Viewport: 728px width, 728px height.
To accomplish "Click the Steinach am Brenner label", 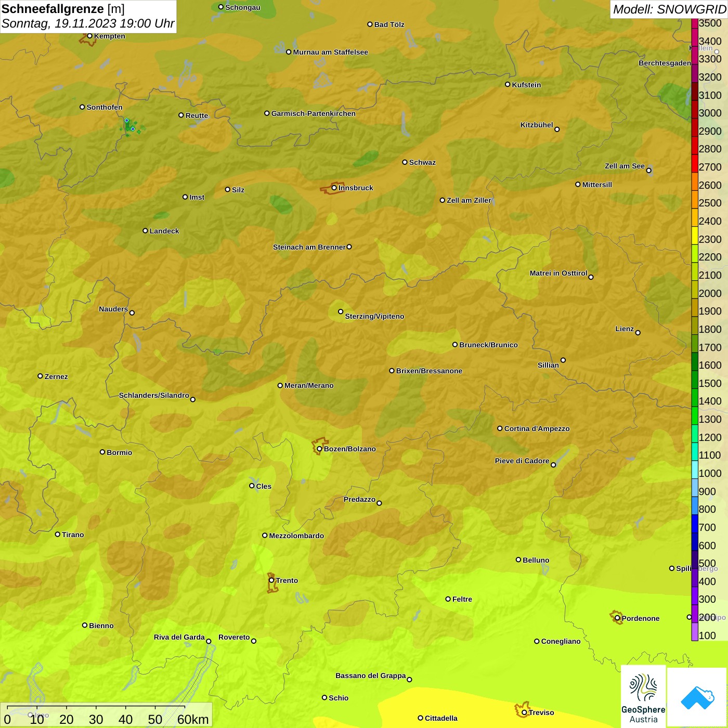I will [309, 247].
